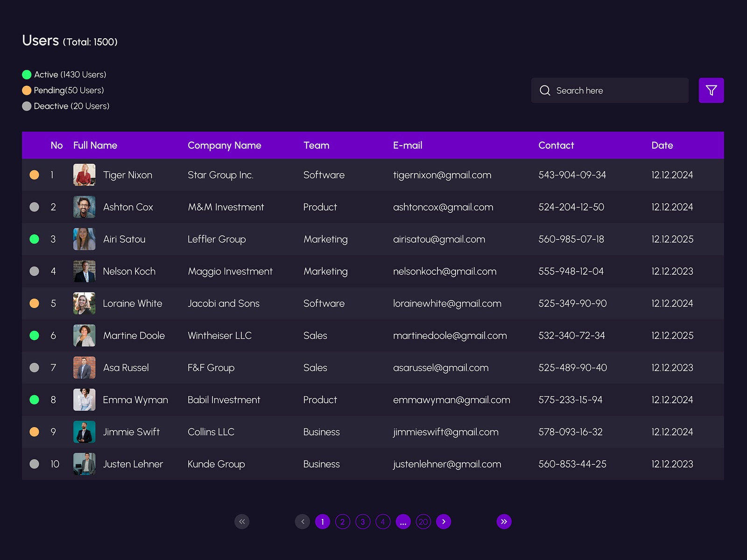Click tigernixon@gmail.com email address
Image resolution: width=747 pixels, height=560 pixels.
coord(442,175)
